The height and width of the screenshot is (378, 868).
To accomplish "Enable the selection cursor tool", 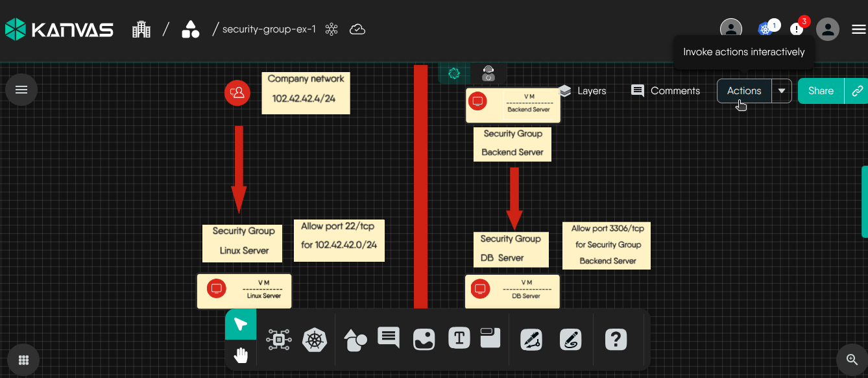I will (241, 322).
